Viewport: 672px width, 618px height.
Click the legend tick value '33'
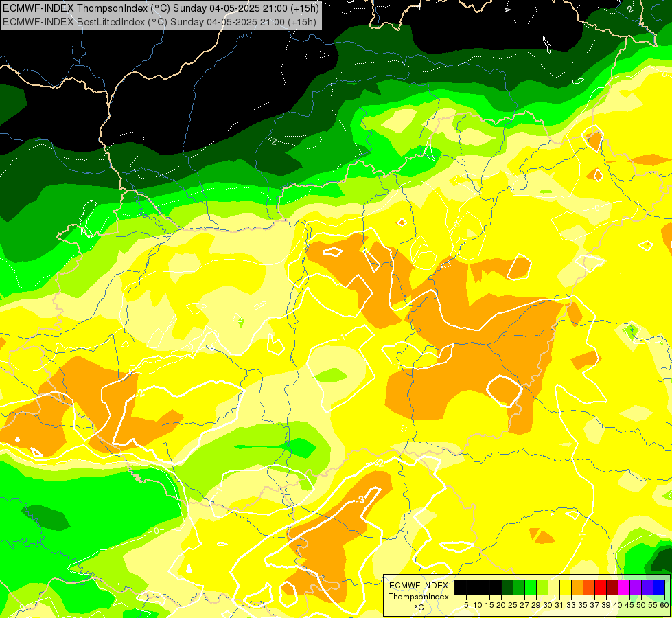(x=571, y=605)
